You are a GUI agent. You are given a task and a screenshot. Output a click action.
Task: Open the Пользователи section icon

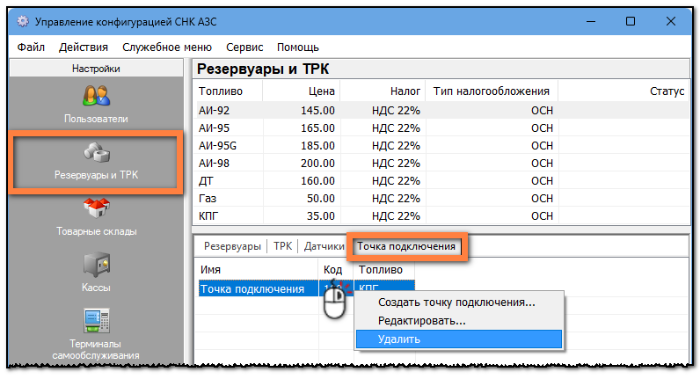tap(96, 96)
